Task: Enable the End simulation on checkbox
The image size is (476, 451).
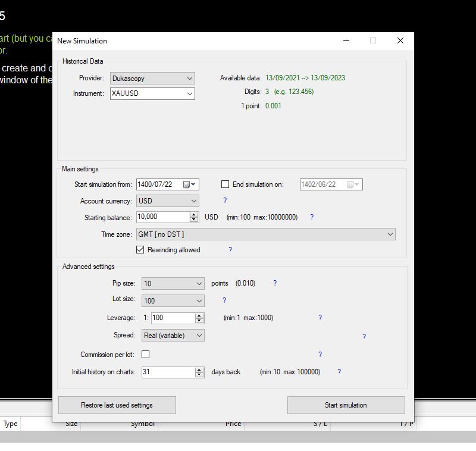Action: (x=226, y=184)
